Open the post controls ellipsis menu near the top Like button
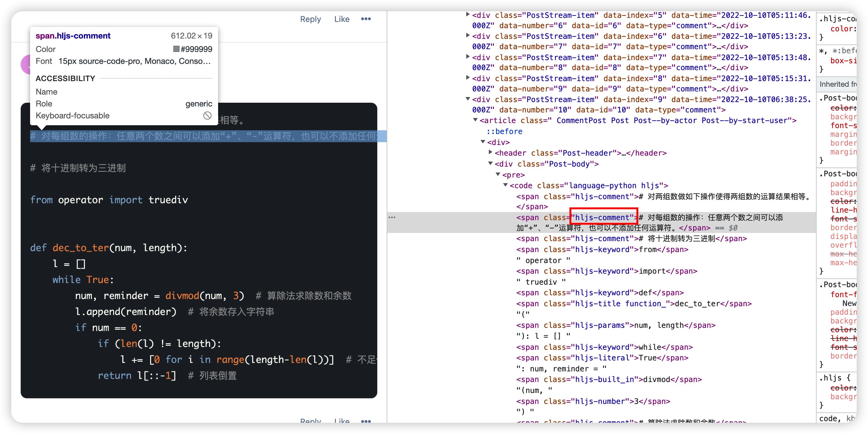The image size is (868, 434). point(366,19)
